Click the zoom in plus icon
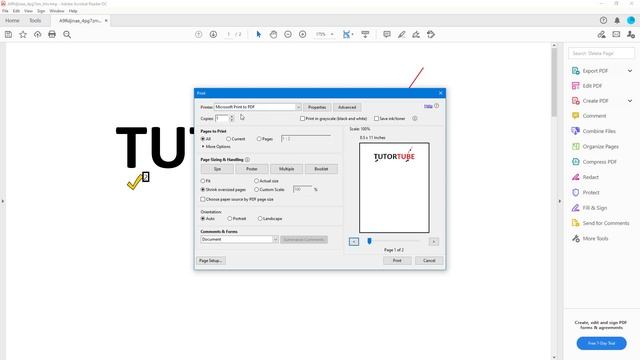 pyautogui.click(x=302, y=35)
